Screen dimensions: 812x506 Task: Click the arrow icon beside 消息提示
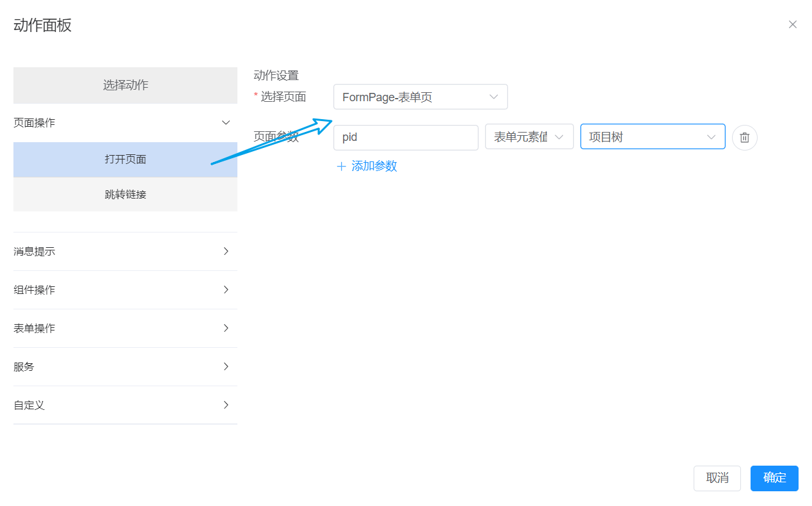point(225,251)
